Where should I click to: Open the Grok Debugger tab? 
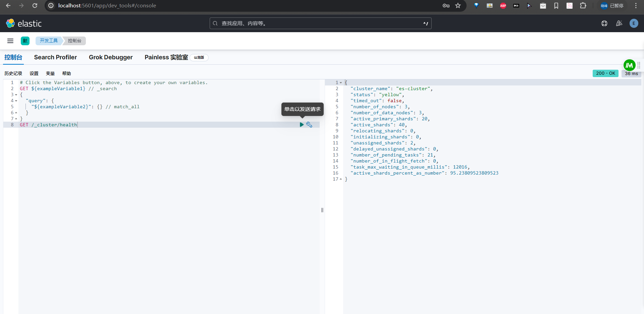[111, 57]
